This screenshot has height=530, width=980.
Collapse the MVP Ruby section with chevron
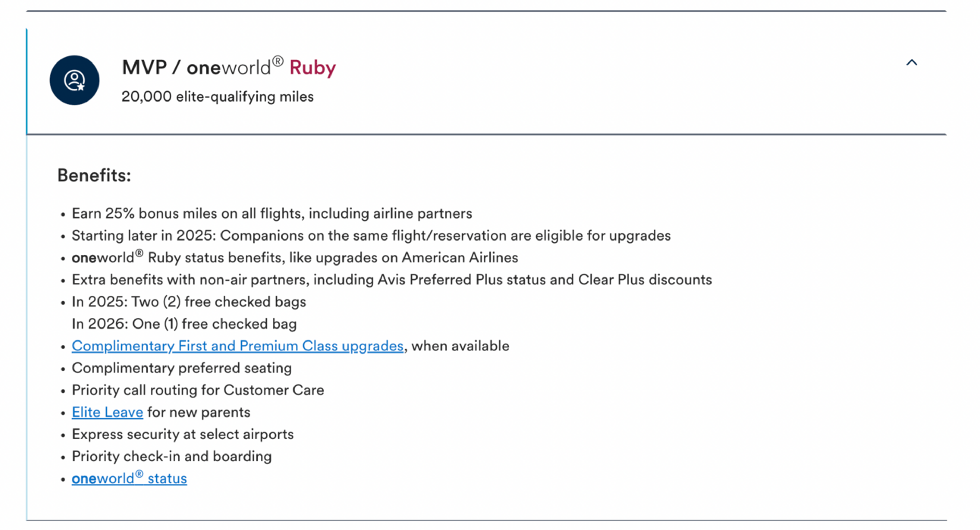tap(912, 63)
